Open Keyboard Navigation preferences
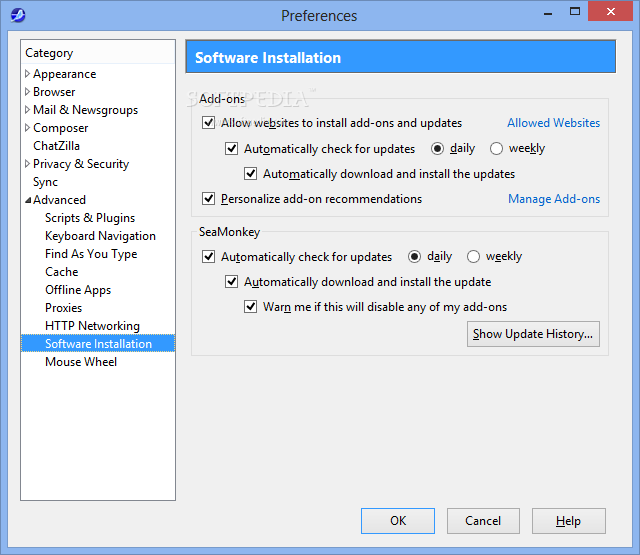640x555 pixels. point(100,236)
